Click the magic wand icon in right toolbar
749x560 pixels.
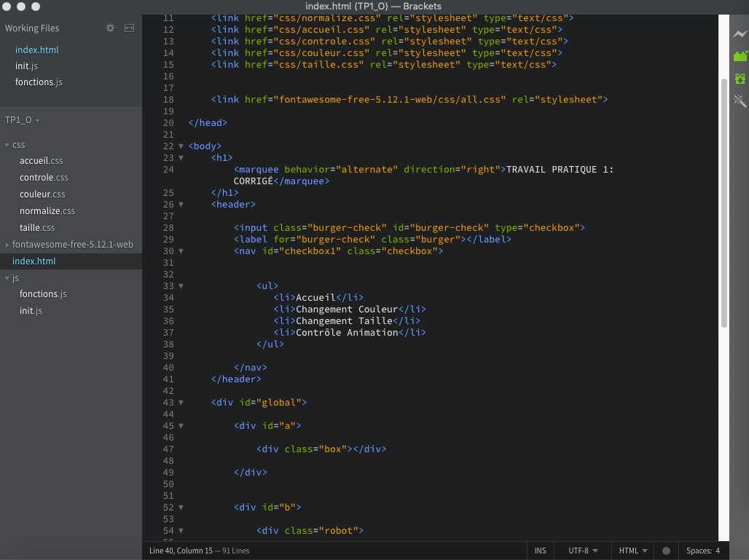pos(740,100)
